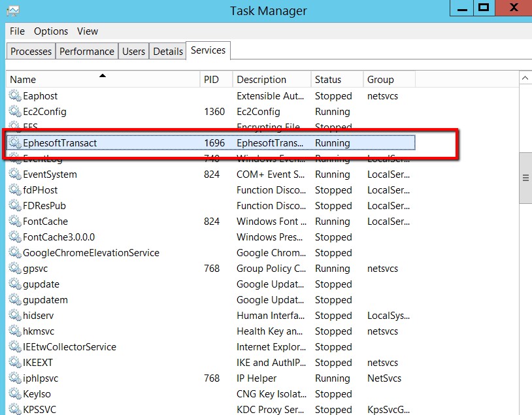Open the File menu
Screen dimensions: 532x415
(x=17, y=31)
